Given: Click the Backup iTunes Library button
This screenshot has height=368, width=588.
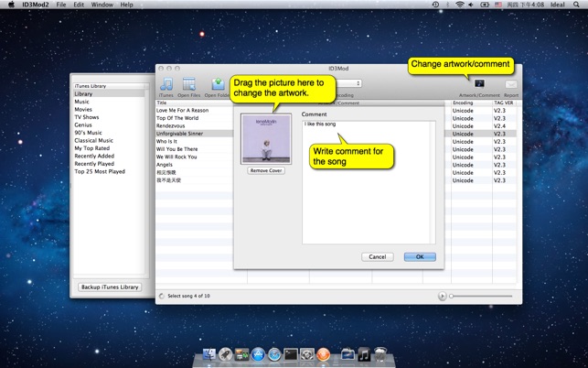Looking at the screenshot, I should pos(110,287).
